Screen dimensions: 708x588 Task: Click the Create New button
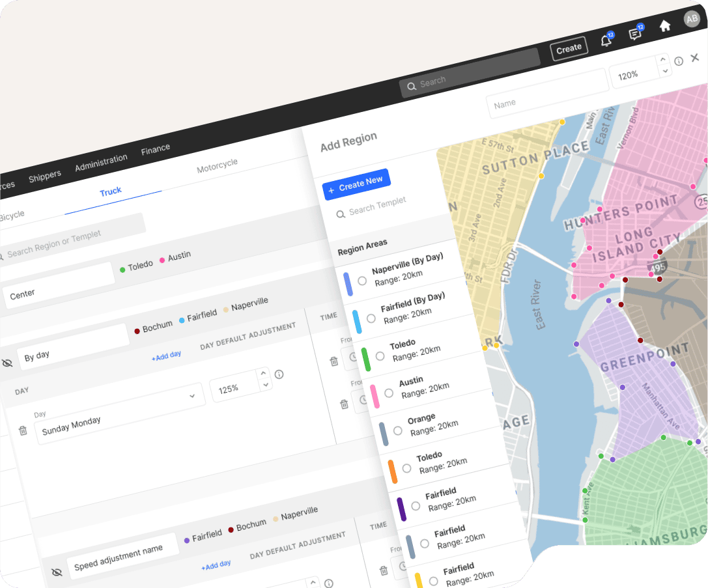pyautogui.click(x=356, y=184)
